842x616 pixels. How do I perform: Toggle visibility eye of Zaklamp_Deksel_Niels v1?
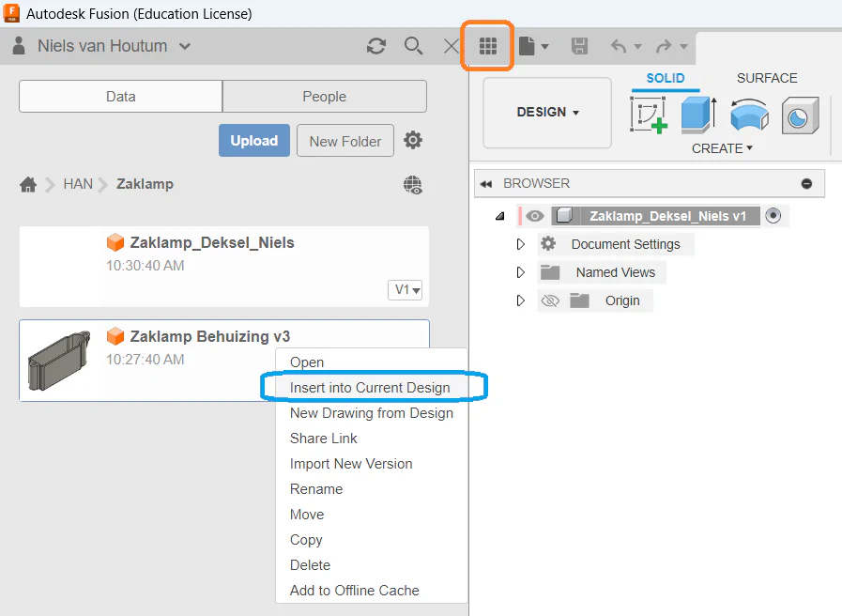[x=534, y=216]
